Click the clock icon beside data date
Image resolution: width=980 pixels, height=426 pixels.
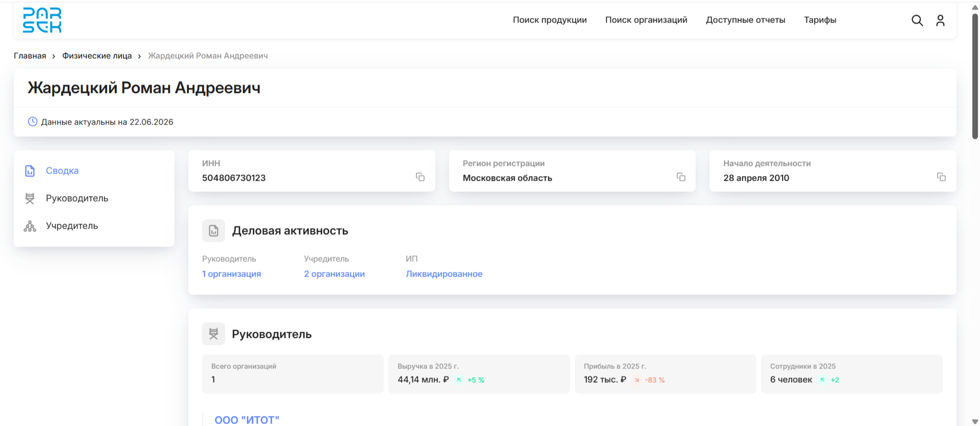pos(33,121)
